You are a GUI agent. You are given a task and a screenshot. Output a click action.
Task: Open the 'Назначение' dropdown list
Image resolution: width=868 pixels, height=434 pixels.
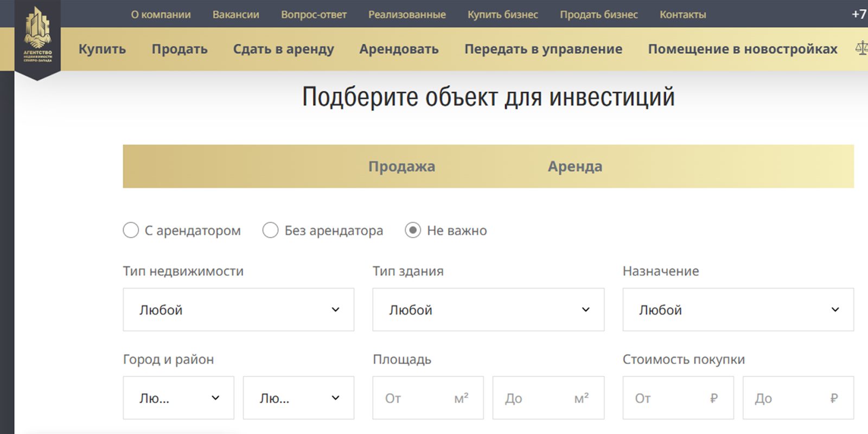[738, 310]
